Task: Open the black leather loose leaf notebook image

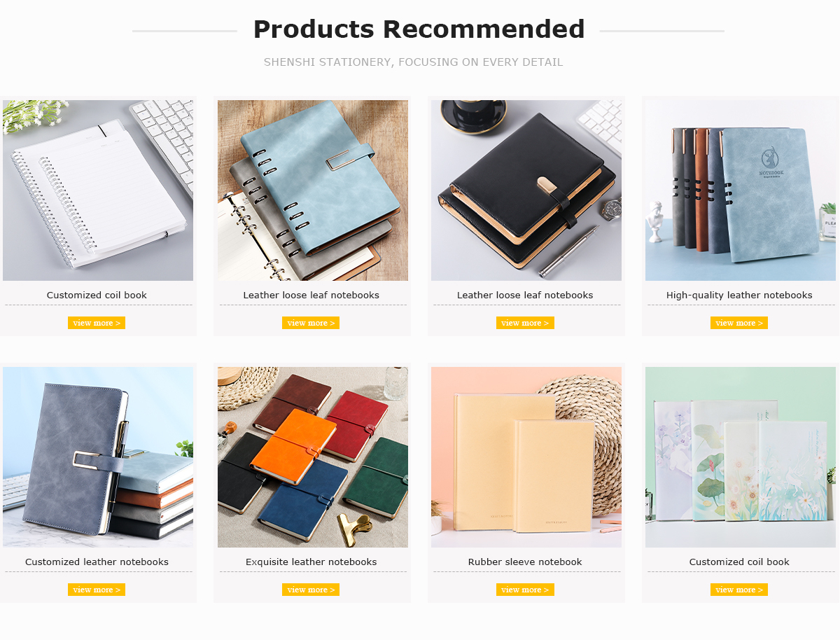Action: click(526, 190)
